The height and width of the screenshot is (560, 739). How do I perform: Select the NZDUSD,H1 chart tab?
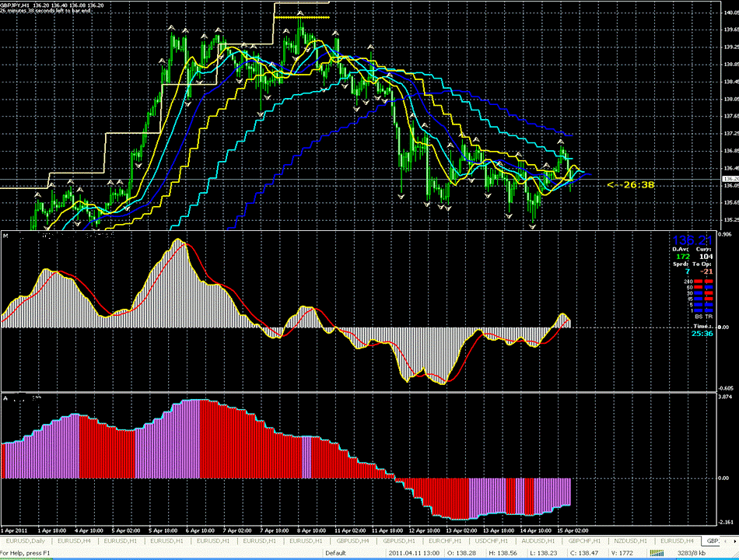tap(631, 541)
